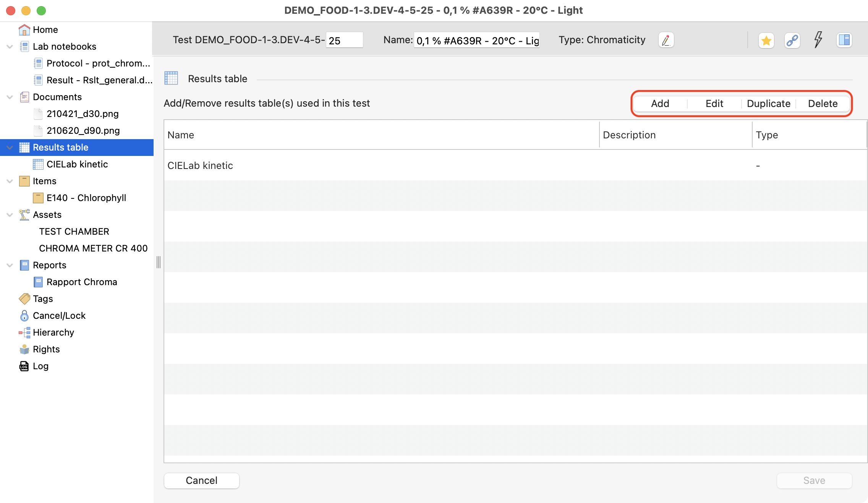Image resolution: width=868 pixels, height=503 pixels.
Task: Click the Name input field
Action: pyautogui.click(x=477, y=40)
